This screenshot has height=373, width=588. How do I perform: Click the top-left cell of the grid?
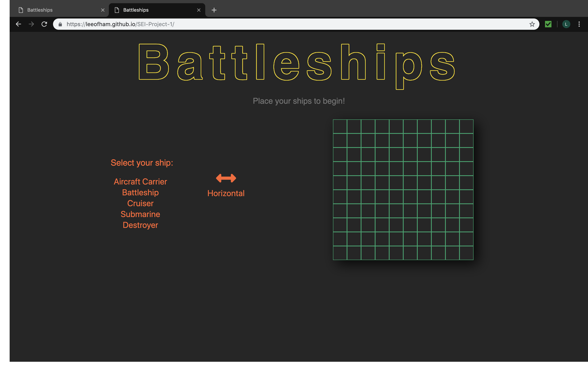340,126
